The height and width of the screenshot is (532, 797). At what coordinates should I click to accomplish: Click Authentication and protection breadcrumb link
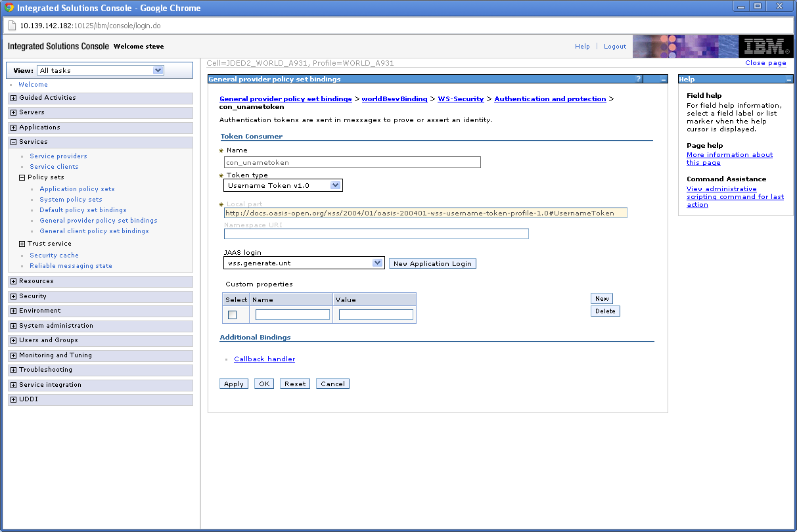550,99
